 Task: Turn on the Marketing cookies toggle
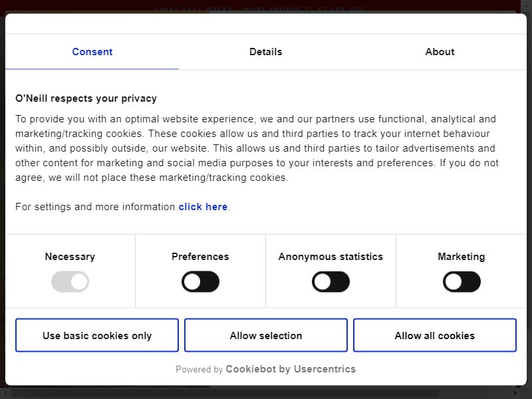[x=462, y=281]
